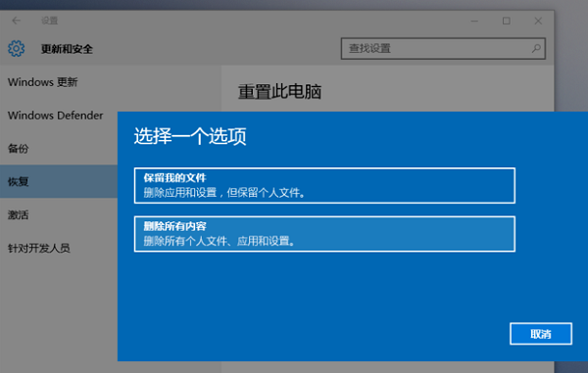Click the 设置 window title text
This screenshot has height=373, width=588.
tap(50, 21)
